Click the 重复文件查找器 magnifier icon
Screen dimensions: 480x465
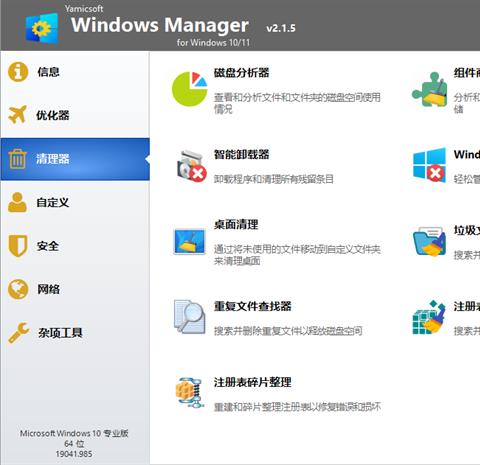pyautogui.click(x=189, y=316)
